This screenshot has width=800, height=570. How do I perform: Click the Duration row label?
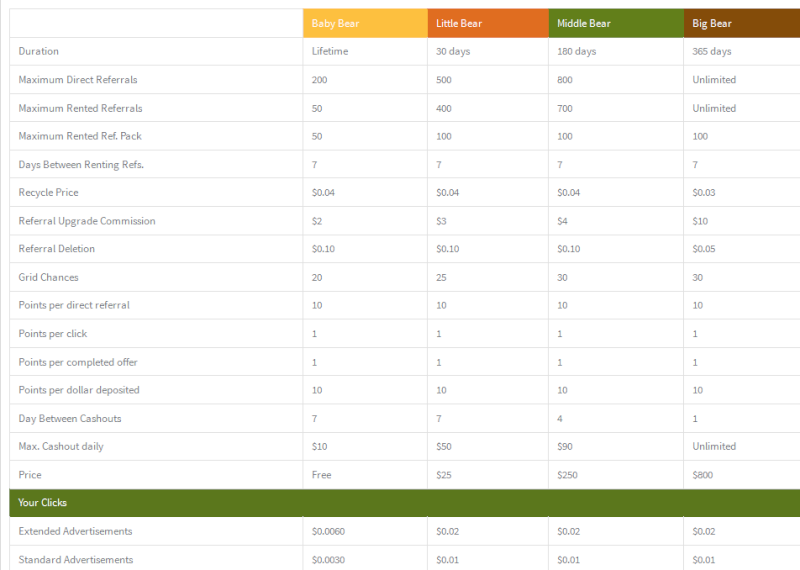(39, 51)
